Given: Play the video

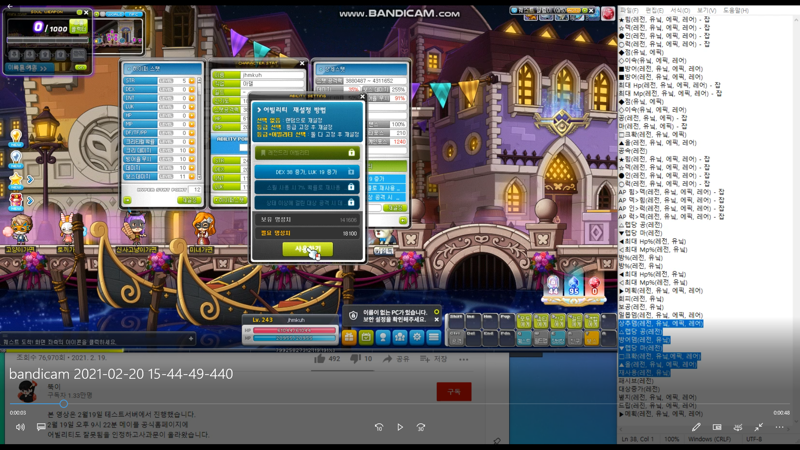Looking at the screenshot, I should point(400,427).
